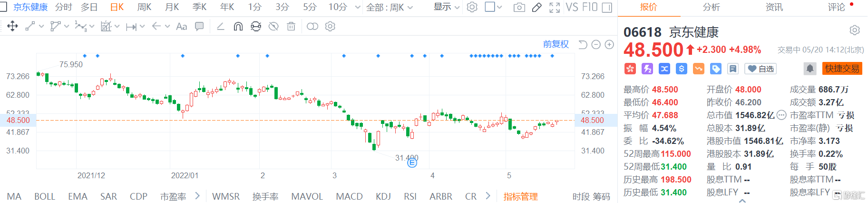Toggle hide drawings eye icon
This screenshot has width=868, height=203.
click(x=273, y=26)
